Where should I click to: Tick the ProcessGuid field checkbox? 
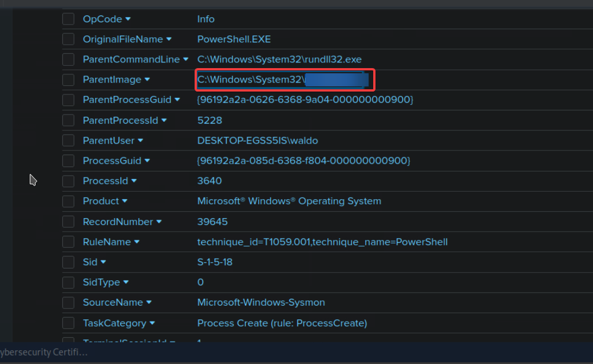[x=68, y=161]
